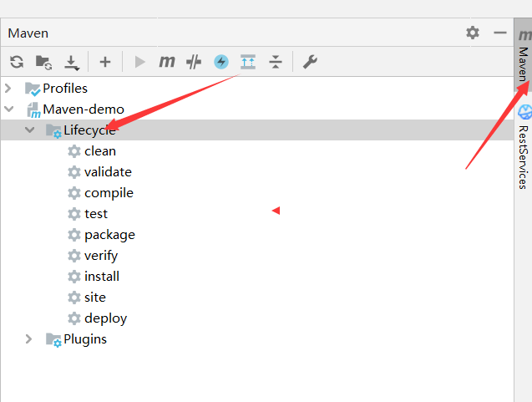Select the Plugins folder row
The height and width of the screenshot is (402, 532).
(x=257, y=338)
